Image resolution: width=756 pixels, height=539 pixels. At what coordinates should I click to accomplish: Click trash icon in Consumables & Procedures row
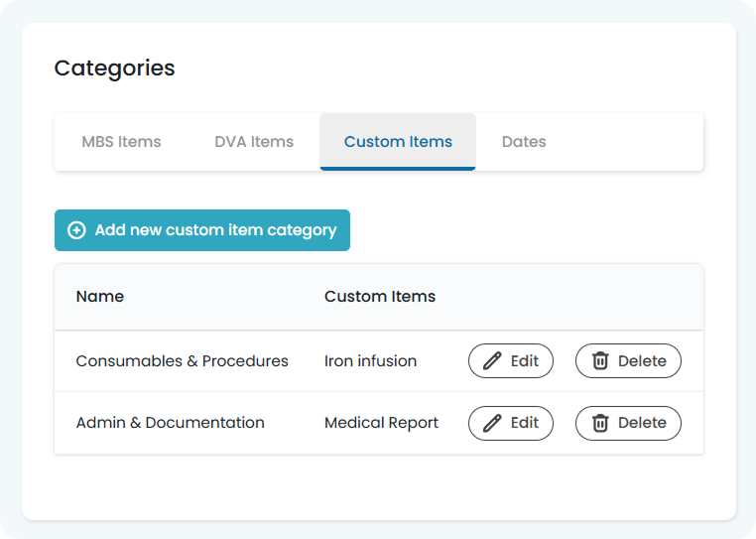(x=600, y=361)
